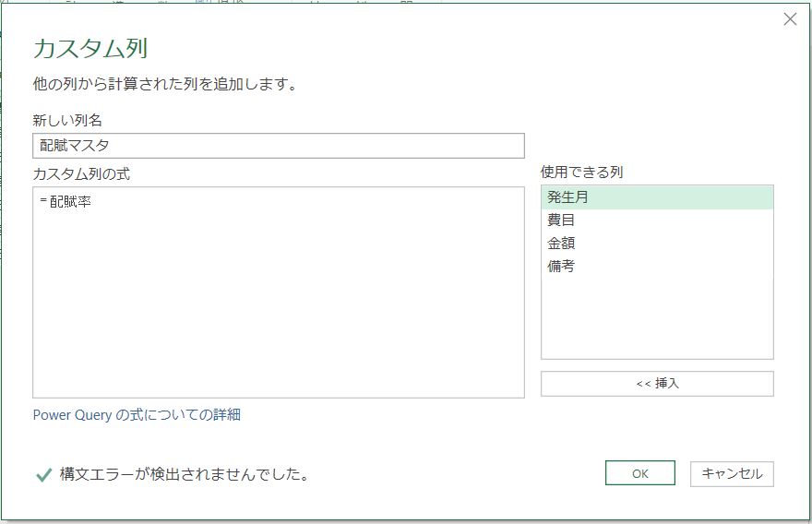Open Power Query の式についての詳細 link

coord(137,415)
